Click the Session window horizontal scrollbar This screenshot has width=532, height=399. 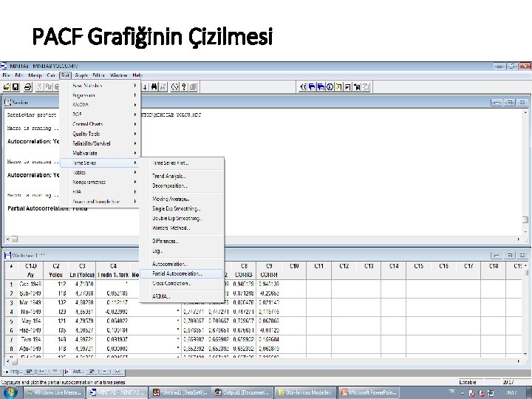tap(263, 239)
